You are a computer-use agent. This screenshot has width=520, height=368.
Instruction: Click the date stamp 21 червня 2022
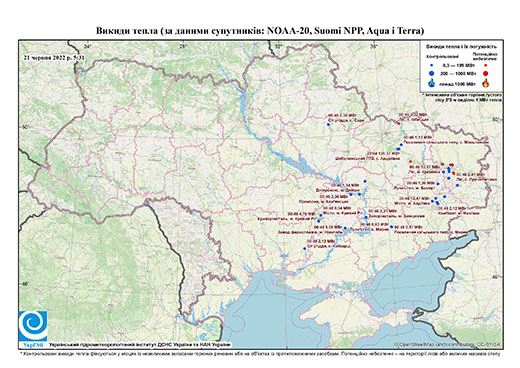tap(54, 57)
